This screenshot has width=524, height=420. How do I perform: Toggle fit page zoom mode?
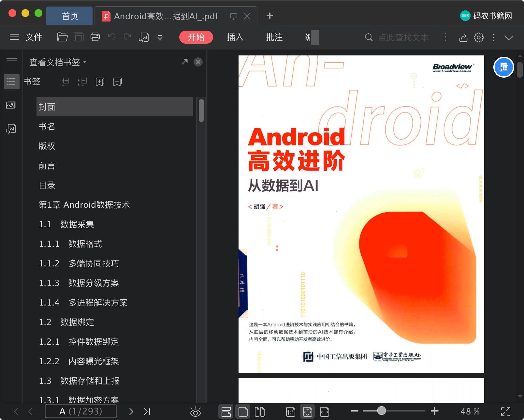click(x=308, y=412)
